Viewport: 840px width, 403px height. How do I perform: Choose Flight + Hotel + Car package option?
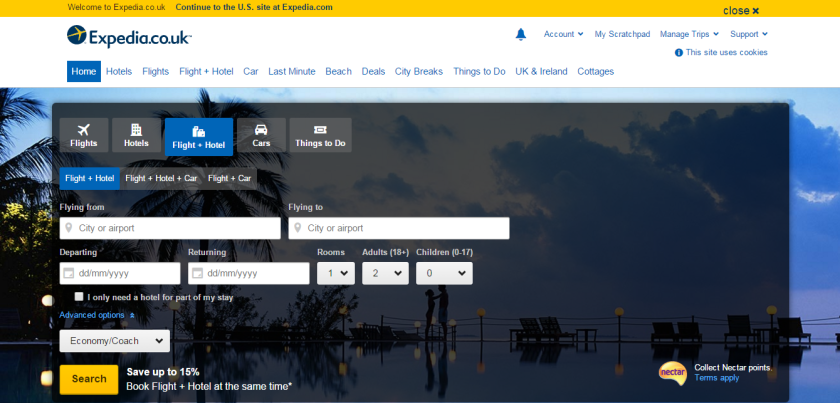pyautogui.click(x=161, y=178)
